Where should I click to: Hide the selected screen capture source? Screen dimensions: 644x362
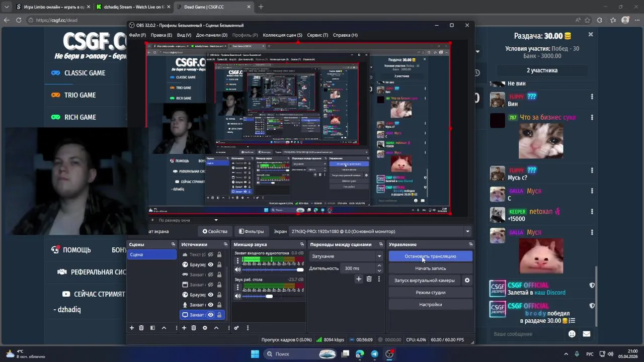click(211, 315)
